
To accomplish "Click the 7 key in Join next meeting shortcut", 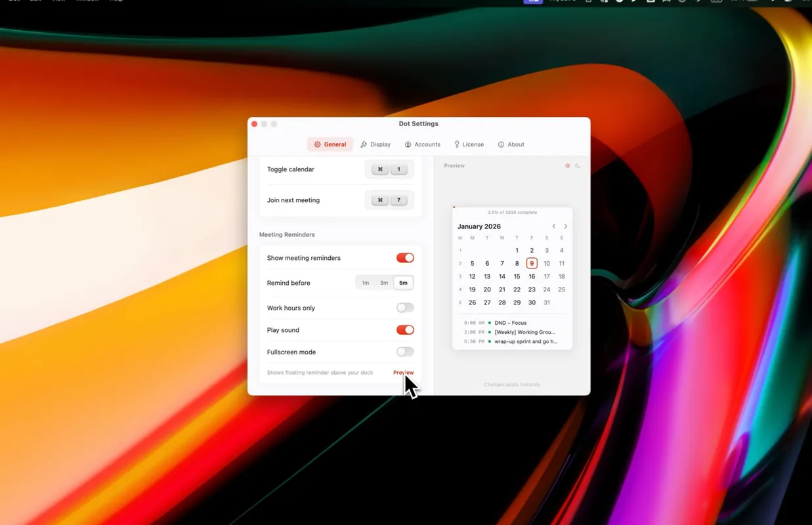I will click(x=398, y=200).
